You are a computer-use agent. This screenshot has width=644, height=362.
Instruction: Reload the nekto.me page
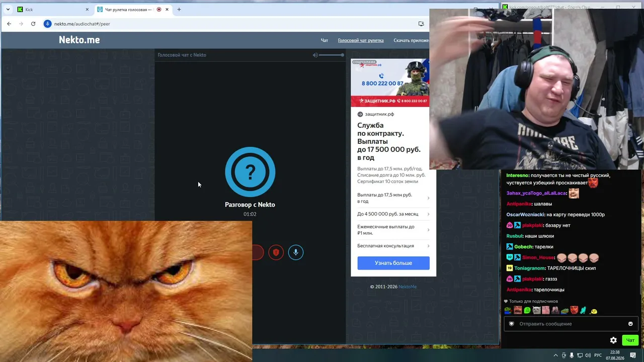(x=33, y=24)
